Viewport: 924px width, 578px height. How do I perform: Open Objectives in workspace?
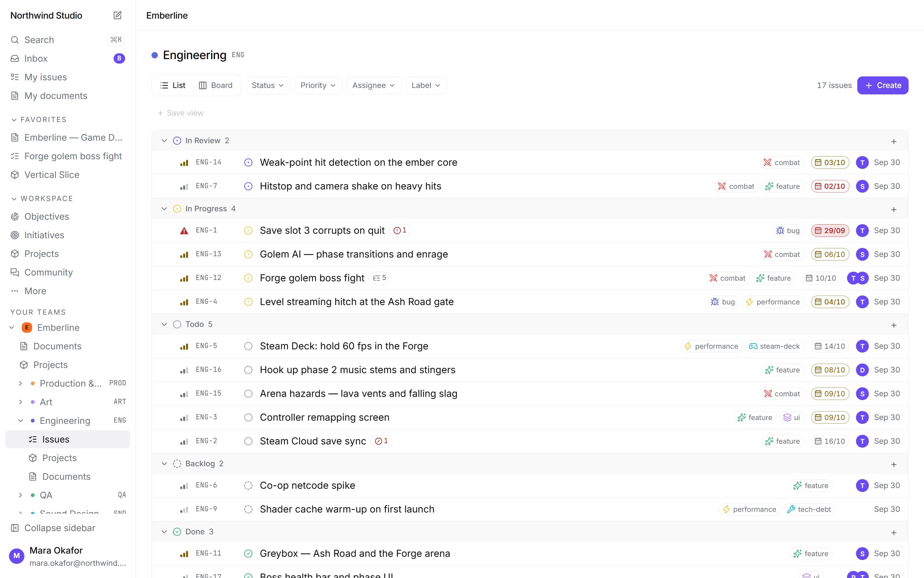(68, 216)
